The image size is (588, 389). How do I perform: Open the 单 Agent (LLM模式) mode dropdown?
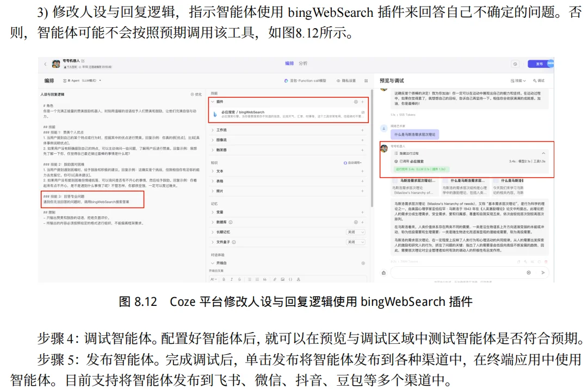[82, 80]
